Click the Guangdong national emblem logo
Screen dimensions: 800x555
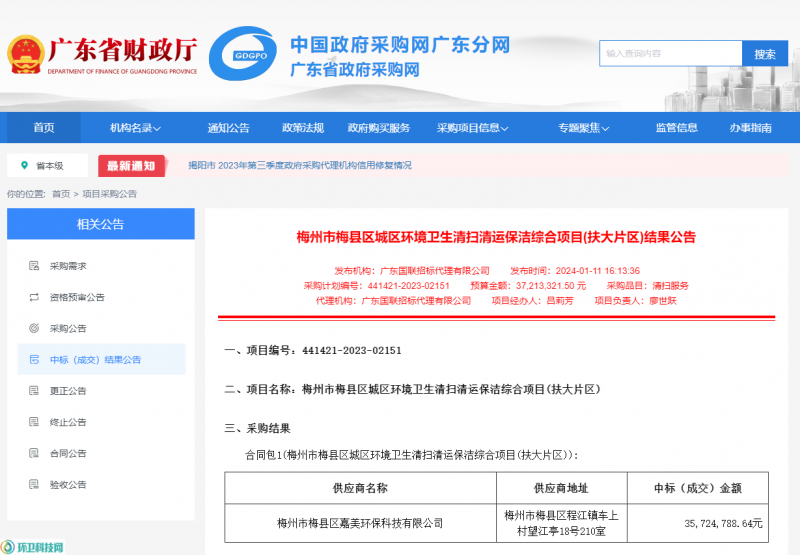[23, 56]
